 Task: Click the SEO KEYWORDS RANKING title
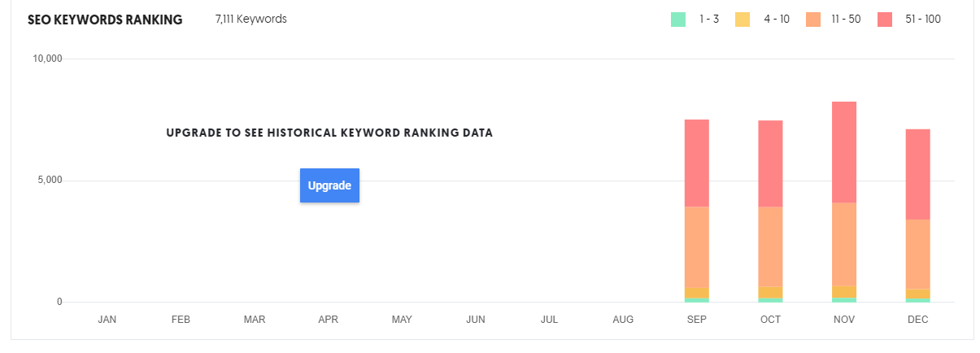coord(105,20)
